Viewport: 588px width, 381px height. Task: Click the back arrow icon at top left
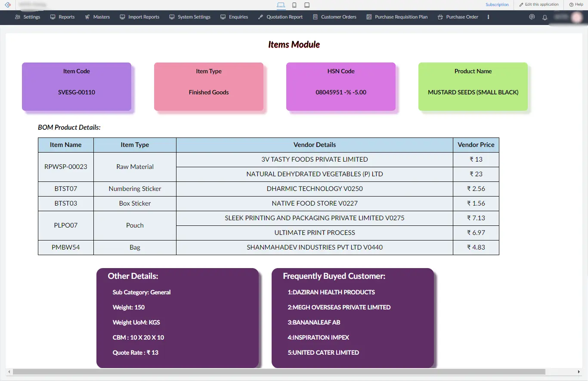tap(7, 5)
